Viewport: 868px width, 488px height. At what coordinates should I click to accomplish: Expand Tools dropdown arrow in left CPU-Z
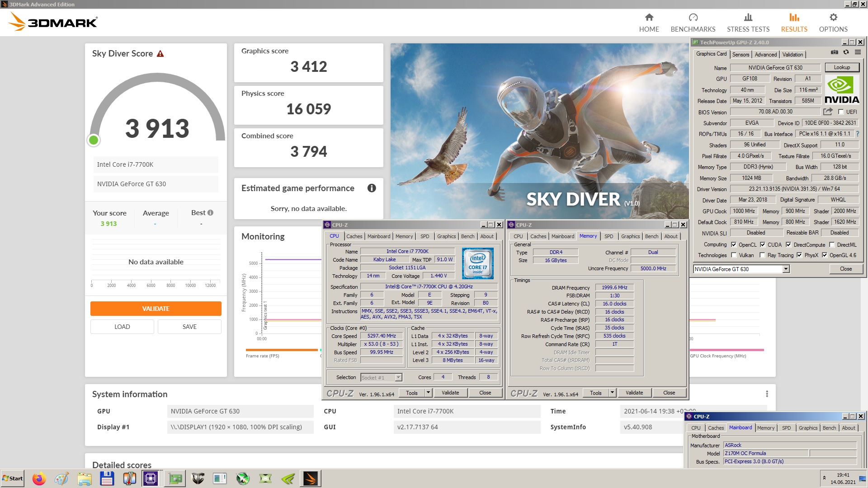pyautogui.click(x=428, y=393)
